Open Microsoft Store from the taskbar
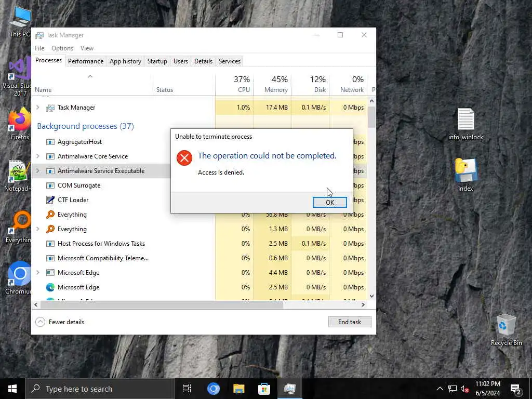 [264, 389]
